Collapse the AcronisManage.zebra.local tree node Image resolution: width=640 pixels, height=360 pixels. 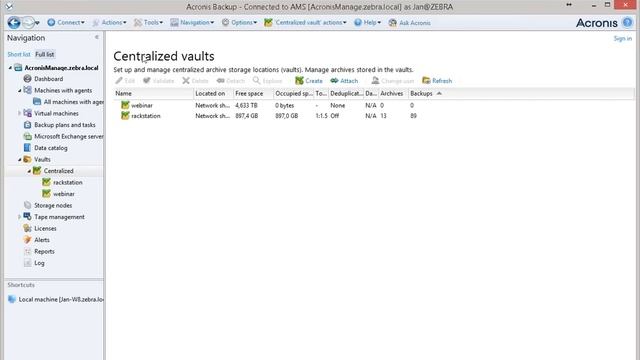(10, 68)
